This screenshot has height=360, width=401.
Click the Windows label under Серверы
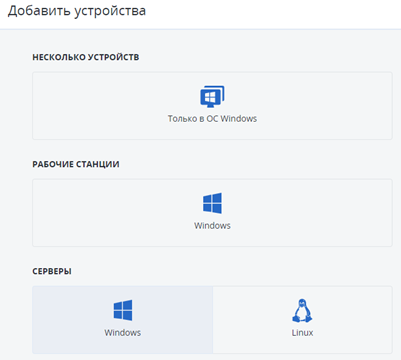pyautogui.click(x=123, y=333)
